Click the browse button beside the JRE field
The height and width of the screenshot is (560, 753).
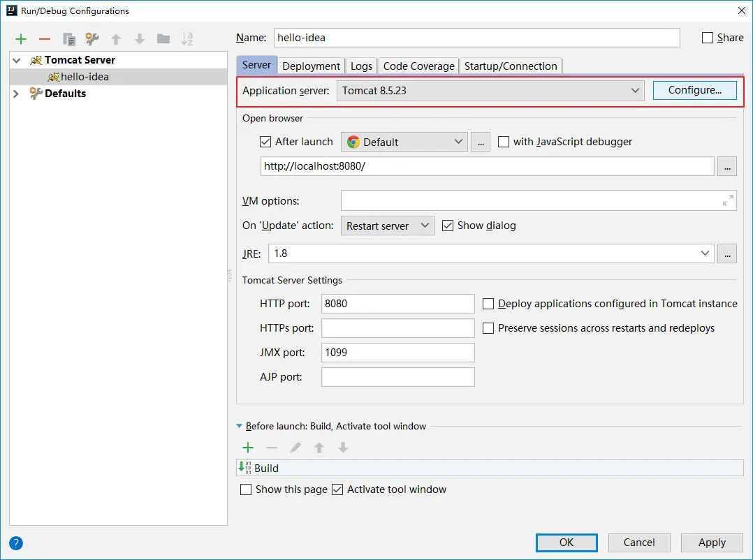pyautogui.click(x=727, y=253)
